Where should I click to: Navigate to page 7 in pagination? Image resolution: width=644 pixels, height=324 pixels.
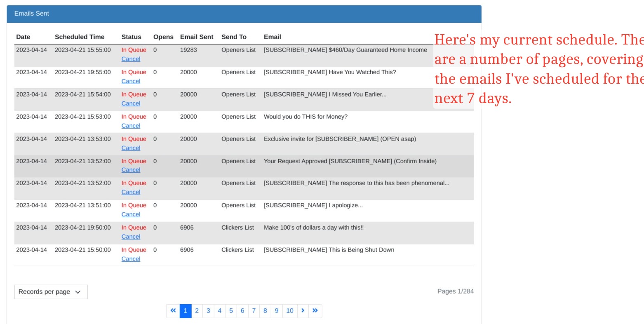pos(254,311)
